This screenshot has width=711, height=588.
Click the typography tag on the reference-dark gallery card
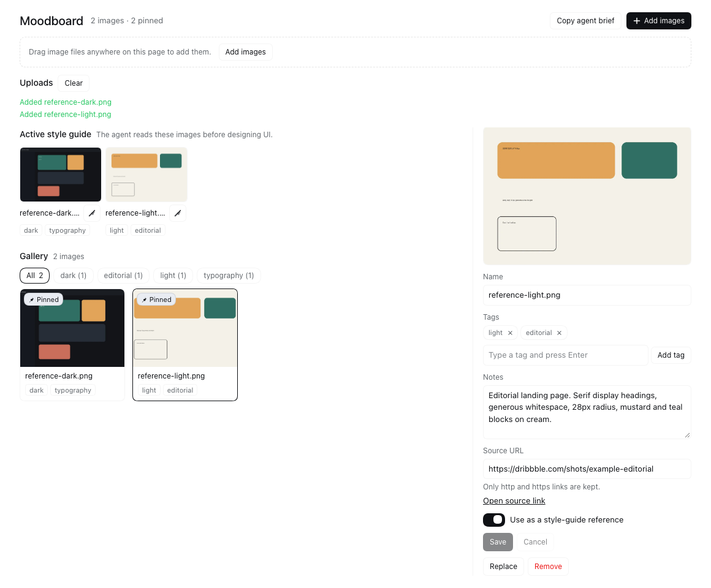point(73,391)
